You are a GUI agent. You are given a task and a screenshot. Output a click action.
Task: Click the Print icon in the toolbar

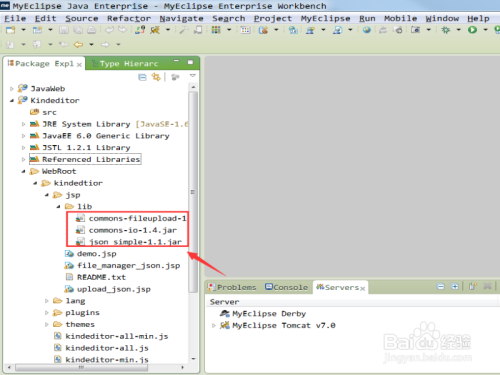pyautogui.click(x=91, y=30)
